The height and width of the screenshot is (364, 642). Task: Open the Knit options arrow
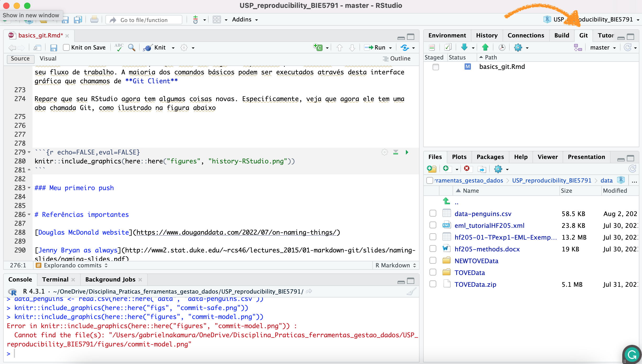173,48
